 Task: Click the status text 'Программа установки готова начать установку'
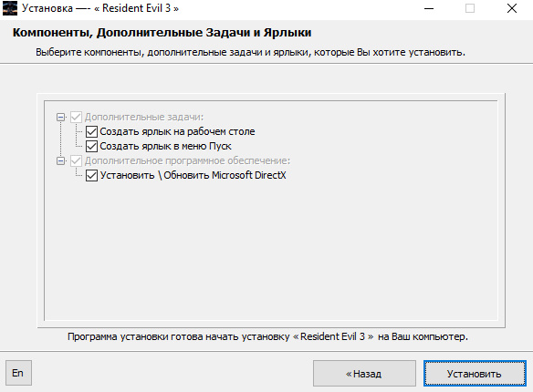point(179,336)
